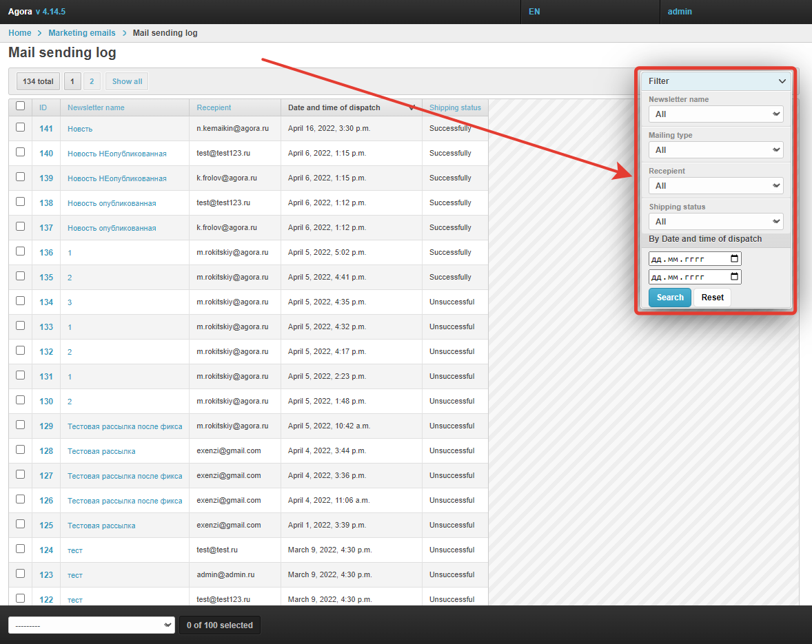812x644 pixels.
Task: Open the Newsletter name filter dropdown
Action: tap(715, 114)
